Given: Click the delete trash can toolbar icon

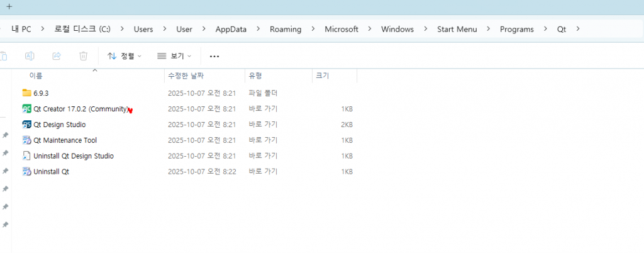Looking at the screenshot, I should 83,56.
